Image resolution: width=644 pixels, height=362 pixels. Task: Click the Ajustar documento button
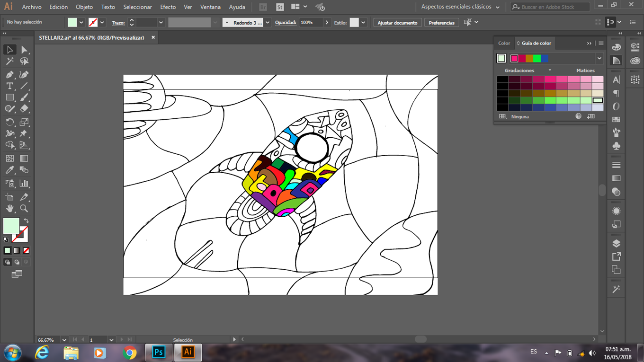coord(397,23)
